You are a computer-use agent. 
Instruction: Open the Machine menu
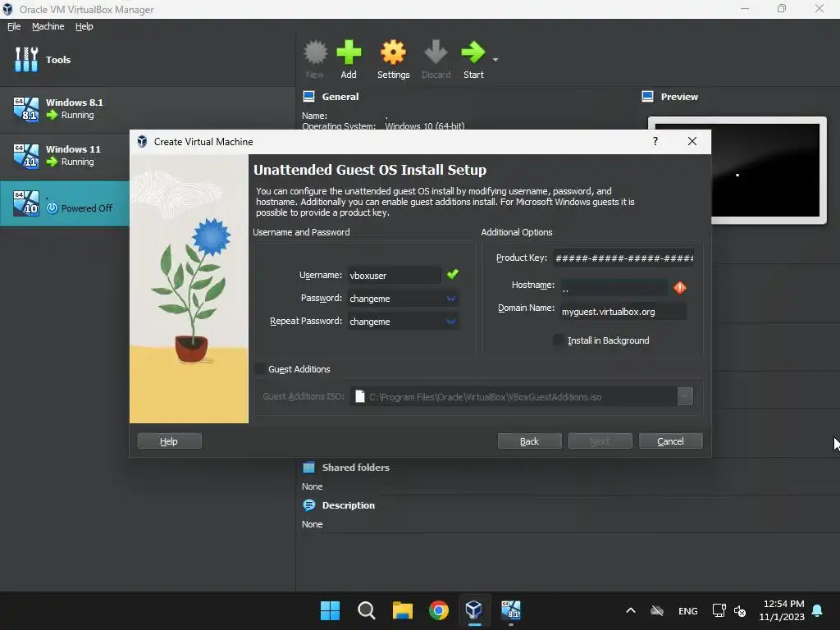(48, 26)
